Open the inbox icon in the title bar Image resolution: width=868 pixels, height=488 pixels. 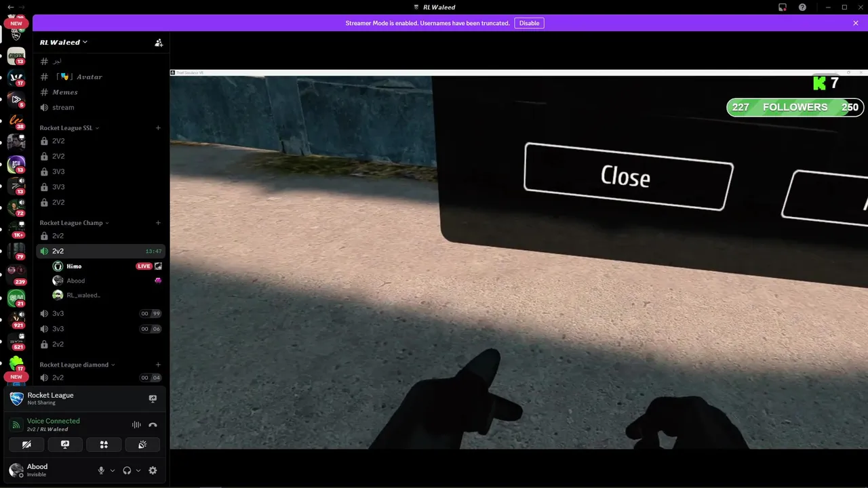783,7
